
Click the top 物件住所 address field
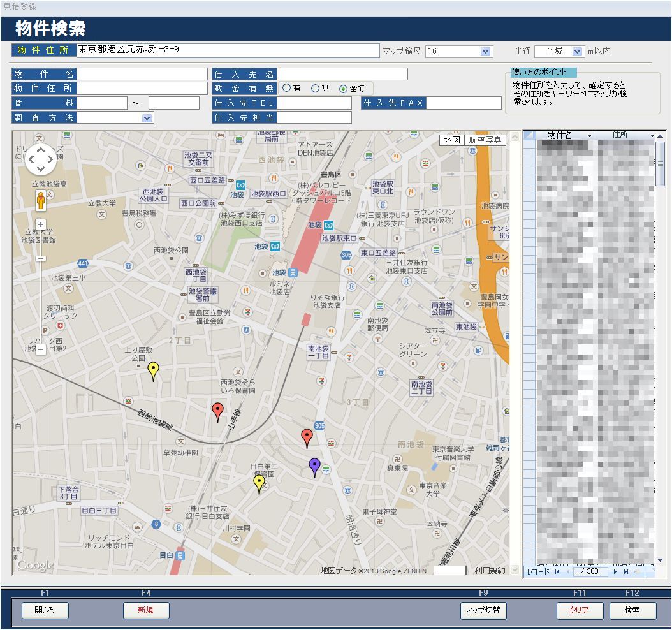pos(228,50)
